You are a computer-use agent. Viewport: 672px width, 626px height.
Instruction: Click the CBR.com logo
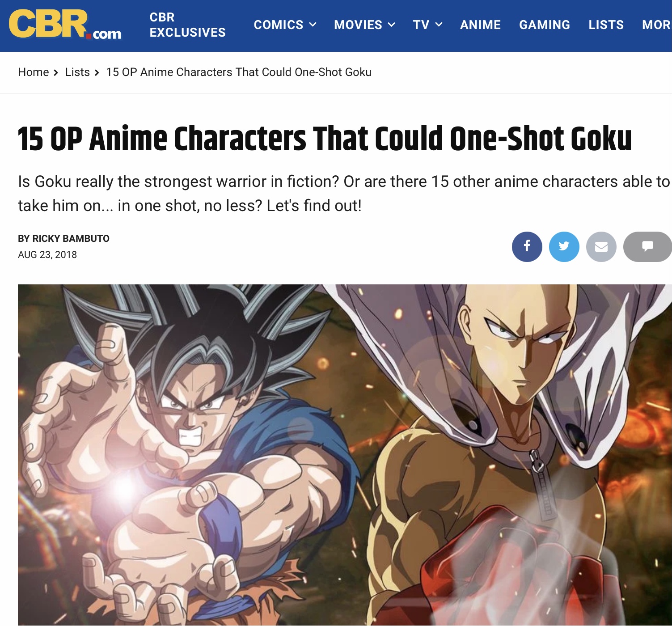pos(65,25)
